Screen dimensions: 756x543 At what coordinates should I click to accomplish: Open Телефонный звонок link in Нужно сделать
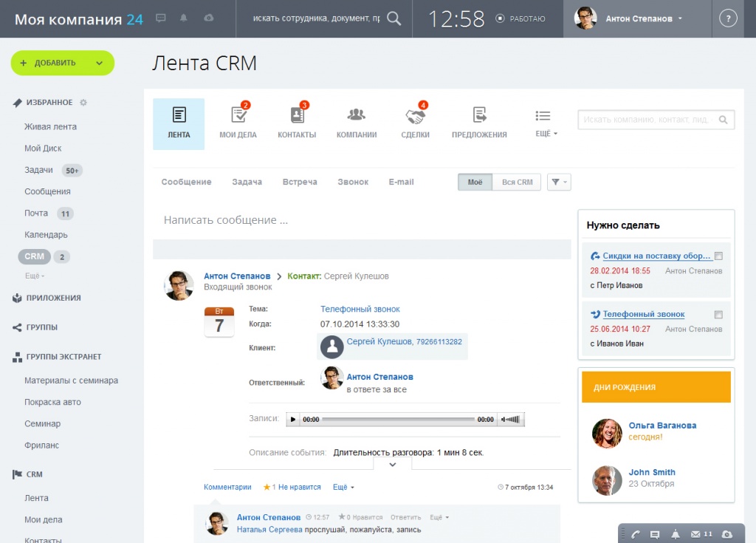point(644,314)
